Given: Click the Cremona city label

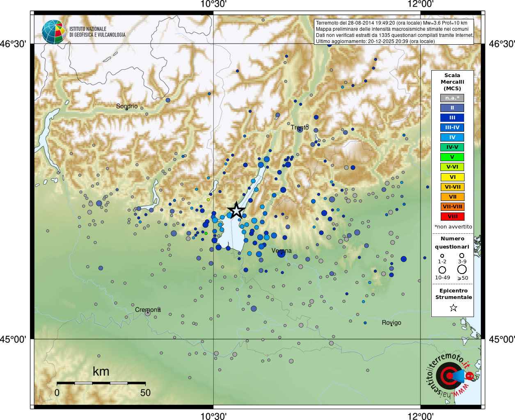Looking at the screenshot, I should [148, 310].
